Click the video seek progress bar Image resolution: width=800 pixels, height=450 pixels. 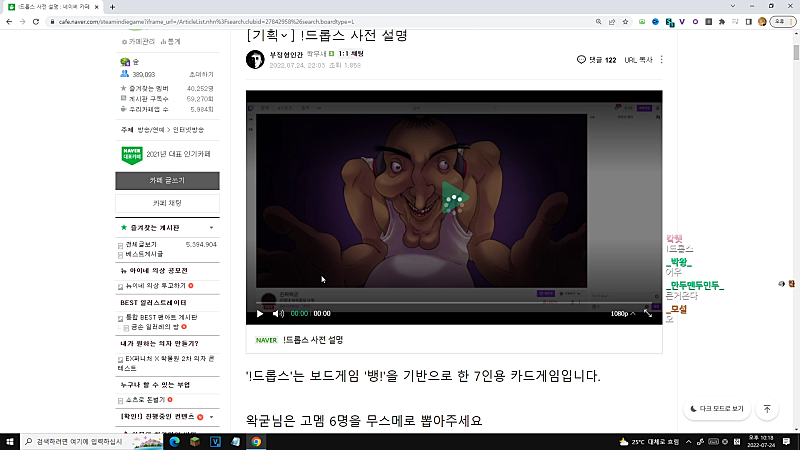(x=454, y=303)
